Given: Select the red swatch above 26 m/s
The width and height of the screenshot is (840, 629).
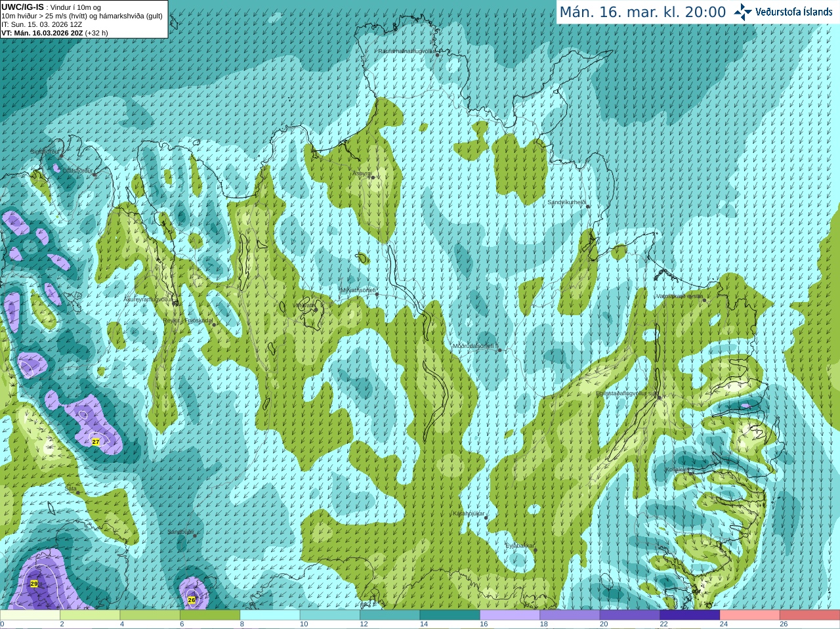Looking at the screenshot, I should [810, 615].
